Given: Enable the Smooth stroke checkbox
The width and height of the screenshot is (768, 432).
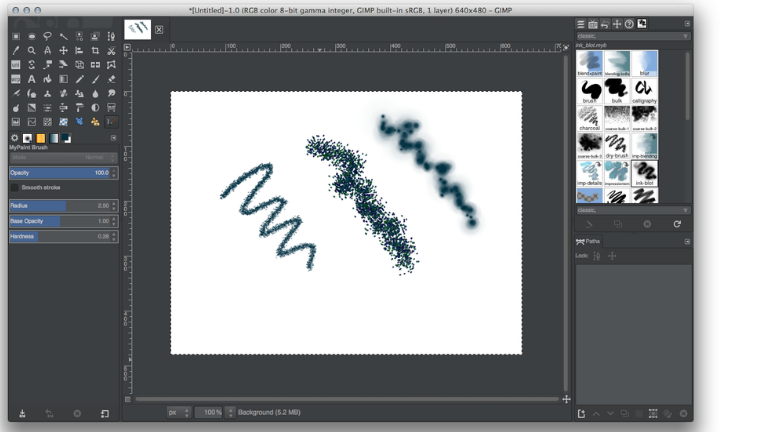Looking at the screenshot, I should (14, 188).
